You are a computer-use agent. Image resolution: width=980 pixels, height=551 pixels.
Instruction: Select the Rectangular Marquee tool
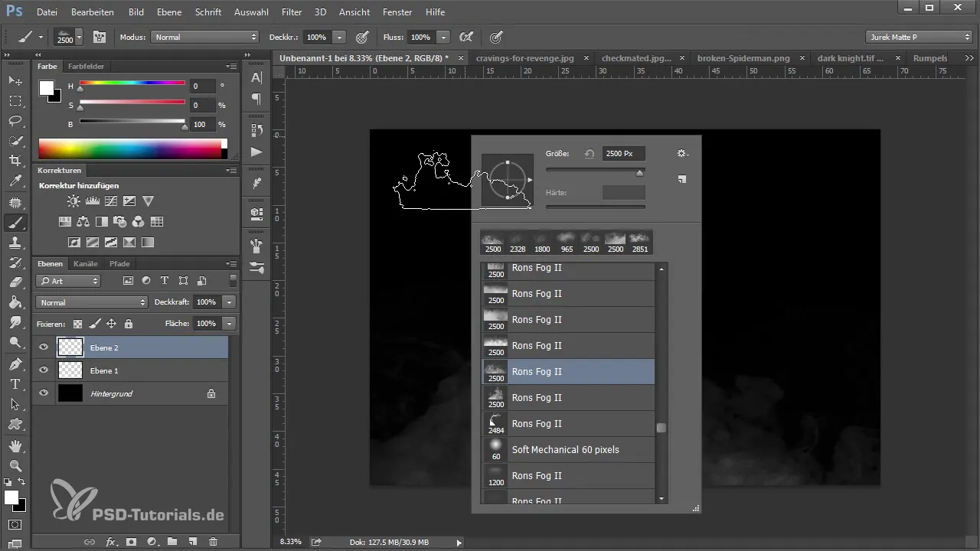15,101
